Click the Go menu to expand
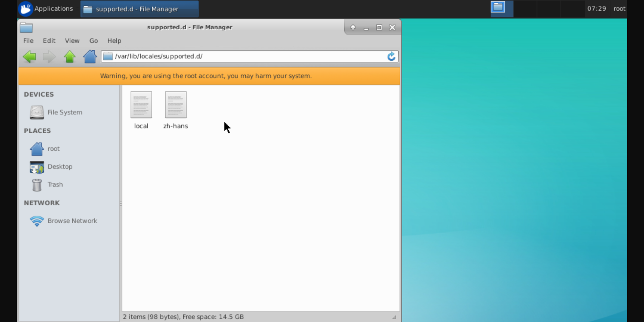The image size is (644, 322). coord(94,41)
